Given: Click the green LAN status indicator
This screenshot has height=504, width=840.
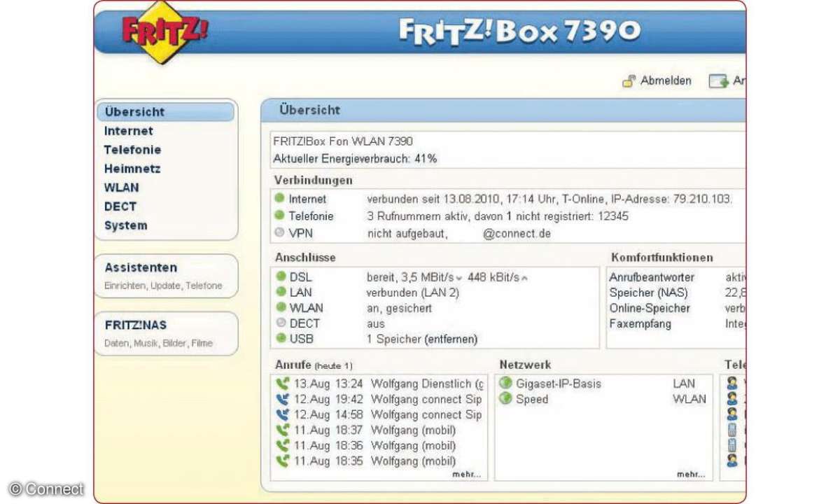Looking at the screenshot, I should tap(280, 293).
